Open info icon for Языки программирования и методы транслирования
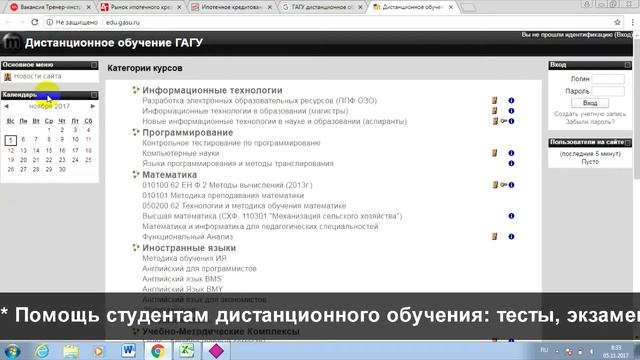Image resolution: width=640 pixels, height=360 pixels. click(511, 163)
